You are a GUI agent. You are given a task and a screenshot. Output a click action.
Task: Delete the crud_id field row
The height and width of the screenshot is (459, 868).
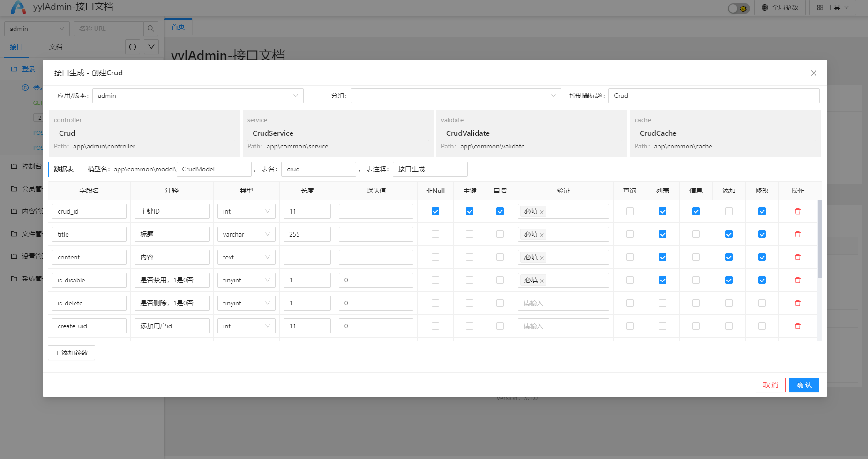click(797, 211)
